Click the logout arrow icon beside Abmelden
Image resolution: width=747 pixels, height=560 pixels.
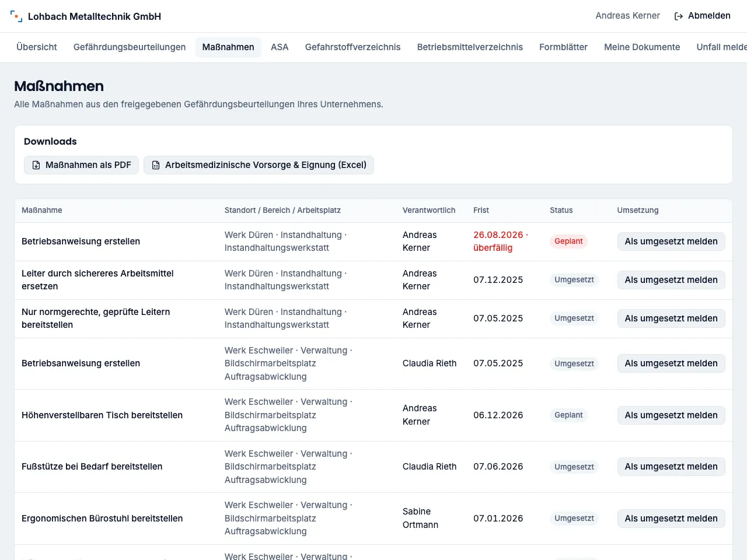point(679,16)
